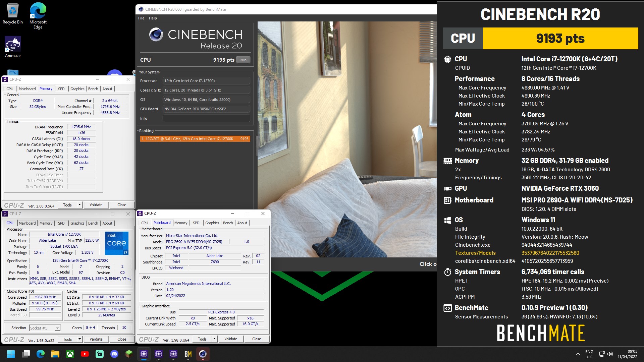This screenshot has height=362, width=644.
Task: Click the BenchMate code icon in panel
Action: pyautogui.click(x=447, y=308)
